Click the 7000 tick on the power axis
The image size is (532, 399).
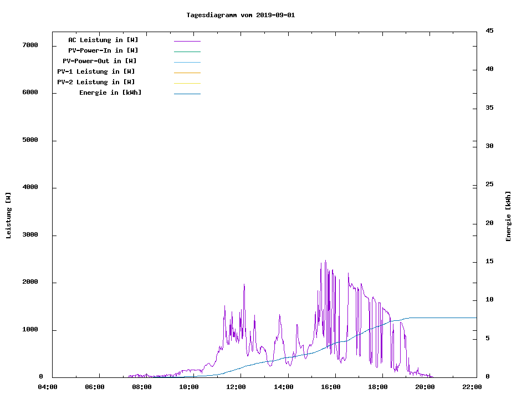tap(30, 45)
